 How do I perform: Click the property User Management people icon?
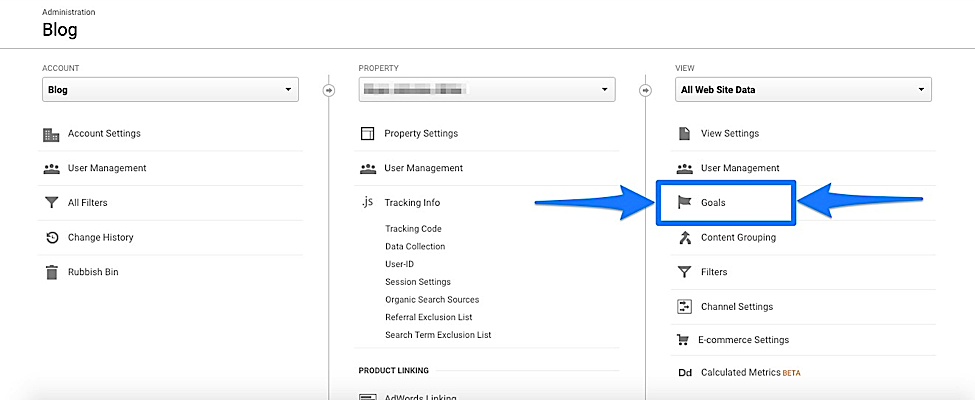click(368, 169)
